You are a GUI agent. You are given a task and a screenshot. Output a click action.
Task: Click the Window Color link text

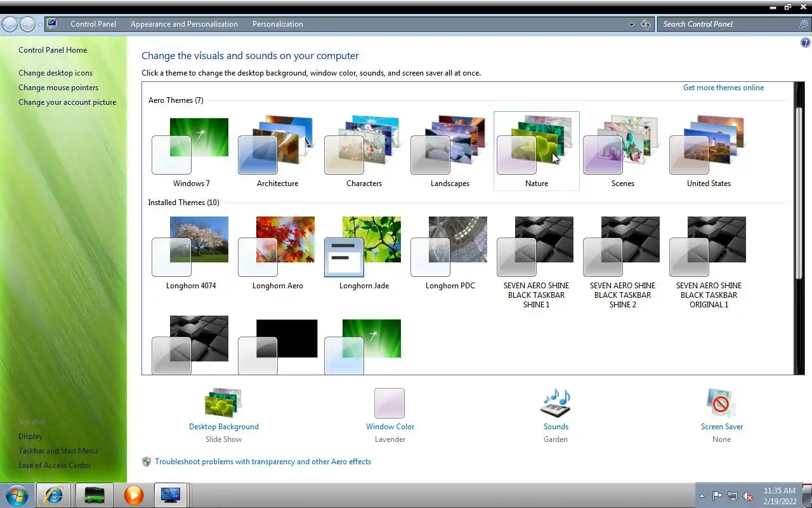pos(390,427)
